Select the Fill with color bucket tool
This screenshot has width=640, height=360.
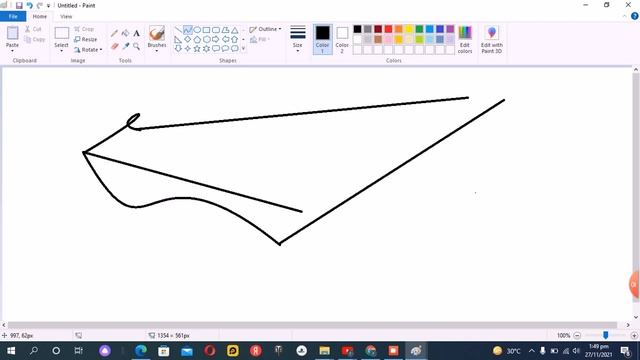point(125,33)
